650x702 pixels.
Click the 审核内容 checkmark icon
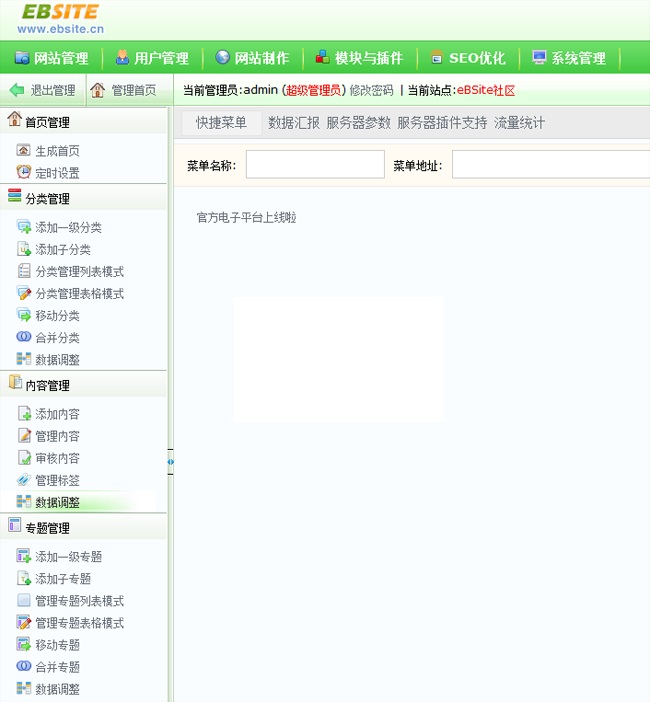(23, 457)
